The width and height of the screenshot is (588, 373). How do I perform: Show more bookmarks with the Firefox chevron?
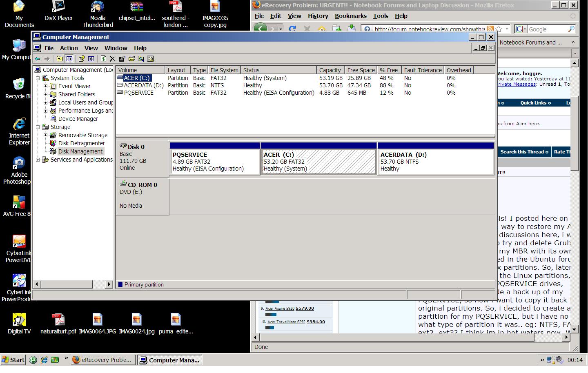pyautogui.click(x=573, y=42)
